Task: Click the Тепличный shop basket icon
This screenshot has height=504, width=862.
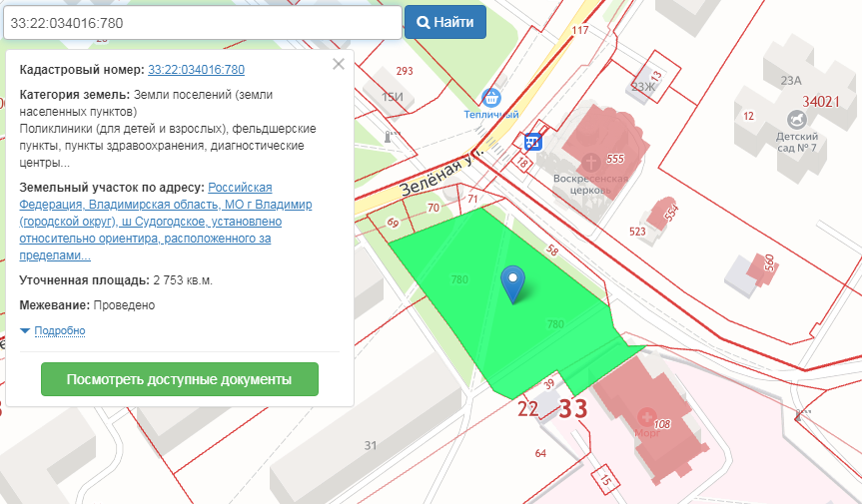Action: (490, 98)
